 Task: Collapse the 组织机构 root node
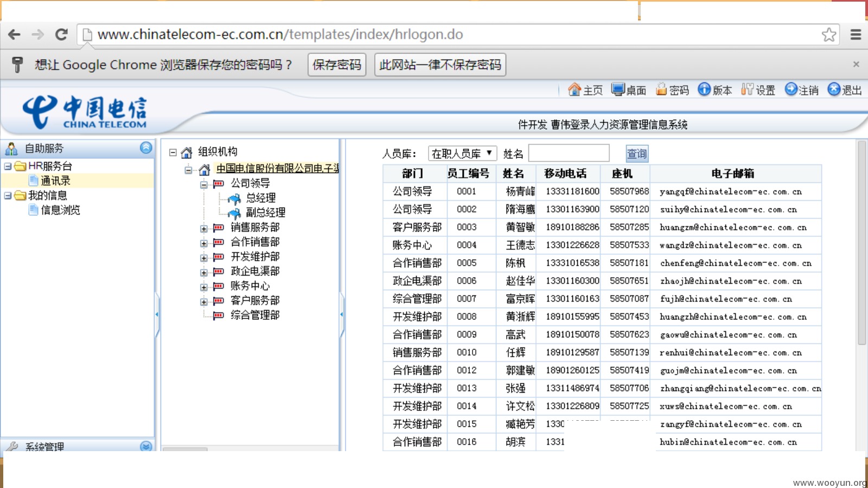[x=173, y=152]
